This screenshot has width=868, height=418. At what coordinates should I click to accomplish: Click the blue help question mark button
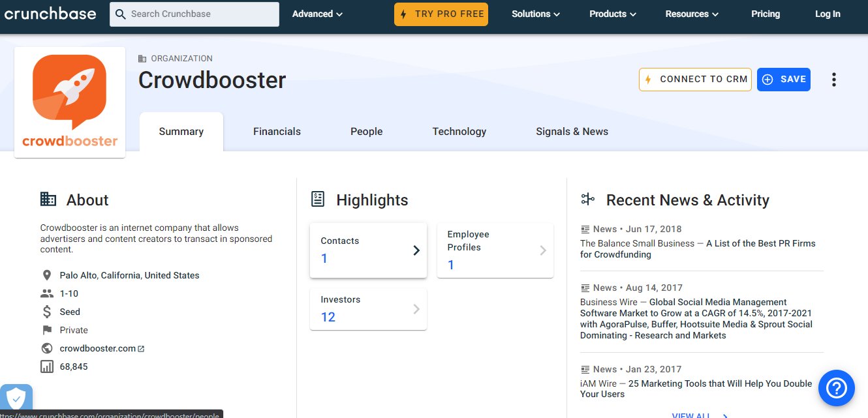pyautogui.click(x=837, y=388)
